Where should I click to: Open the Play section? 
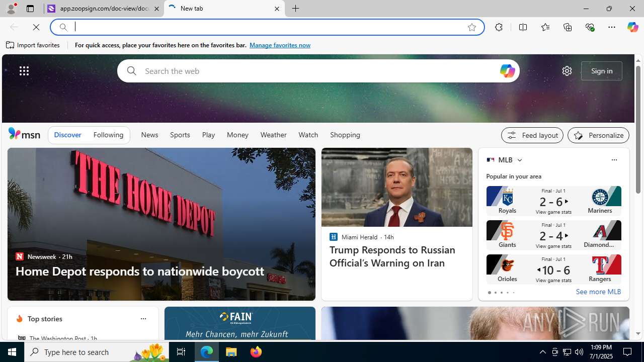[208, 135]
